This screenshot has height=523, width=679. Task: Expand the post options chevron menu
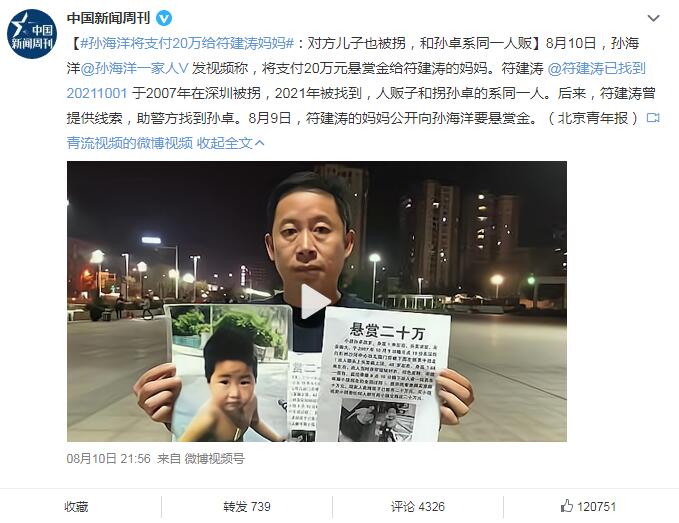click(x=653, y=18)
